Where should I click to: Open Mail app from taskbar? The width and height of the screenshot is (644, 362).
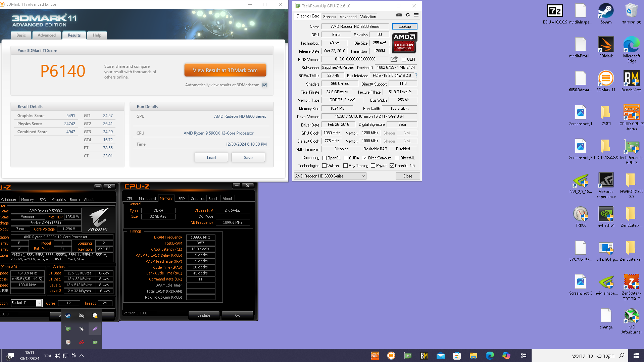point(440,356)
